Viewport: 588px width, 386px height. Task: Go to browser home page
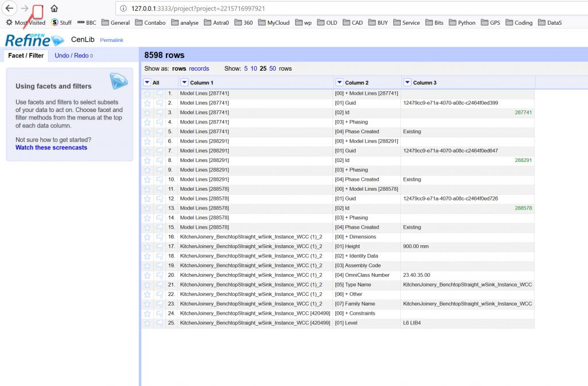tap(54, 9)
